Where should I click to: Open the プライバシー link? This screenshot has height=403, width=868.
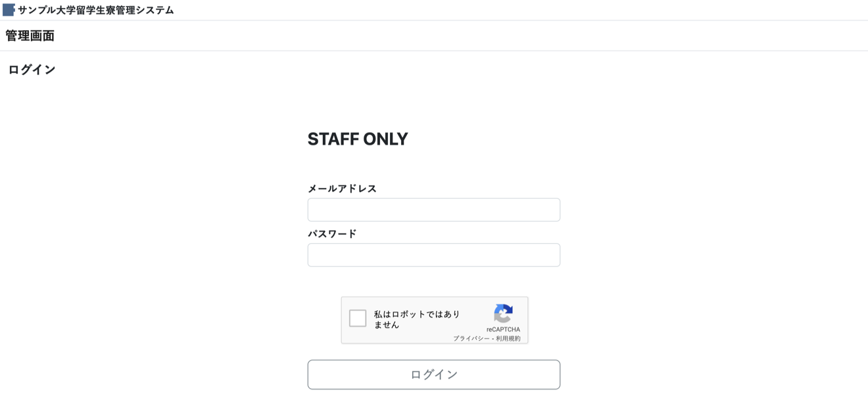tap(471, 339)
